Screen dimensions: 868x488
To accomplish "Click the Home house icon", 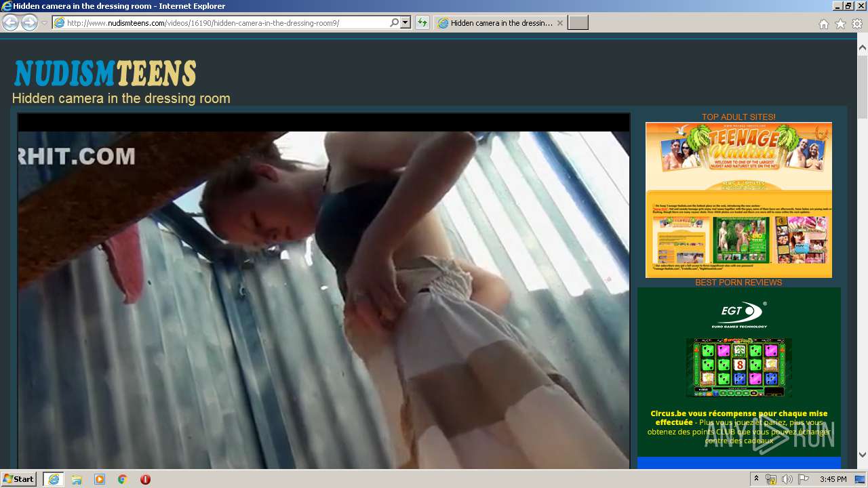I will tap(823, 24).
